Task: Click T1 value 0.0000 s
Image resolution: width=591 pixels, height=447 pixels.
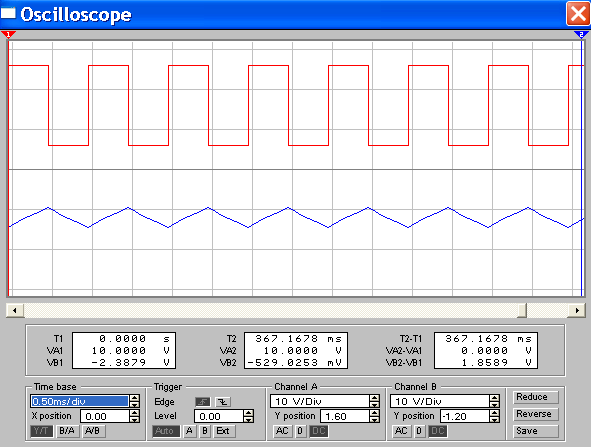Action: click(x=134, y=338)
